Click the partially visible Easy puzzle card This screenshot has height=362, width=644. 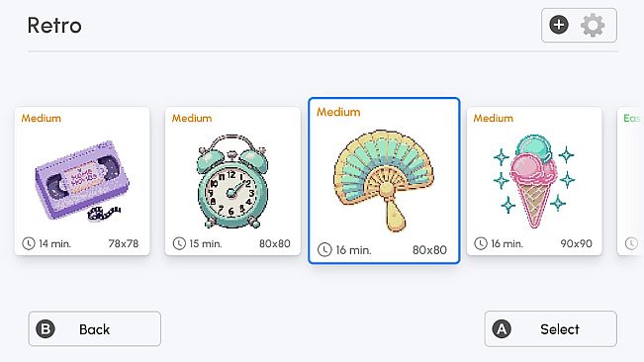point(630,181)
